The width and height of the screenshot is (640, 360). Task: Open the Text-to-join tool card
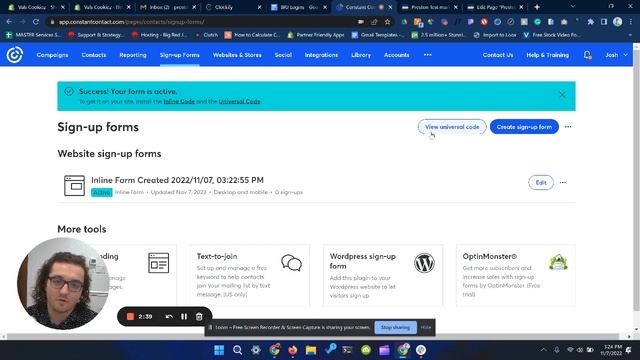click(x=250, y=275)
